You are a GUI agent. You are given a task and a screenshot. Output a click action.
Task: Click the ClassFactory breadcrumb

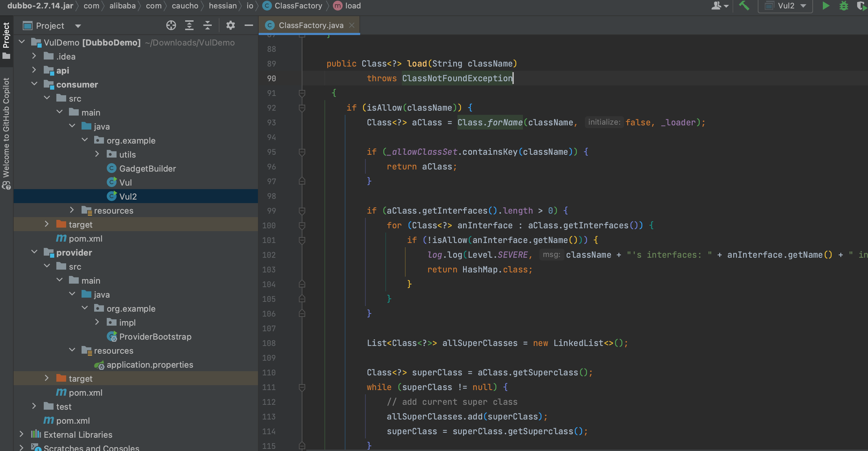293,6
